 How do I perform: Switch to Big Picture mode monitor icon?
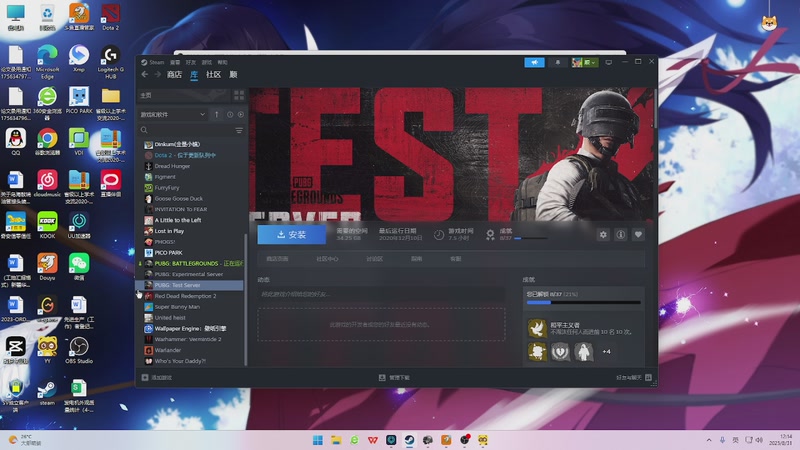coord(609,62)
